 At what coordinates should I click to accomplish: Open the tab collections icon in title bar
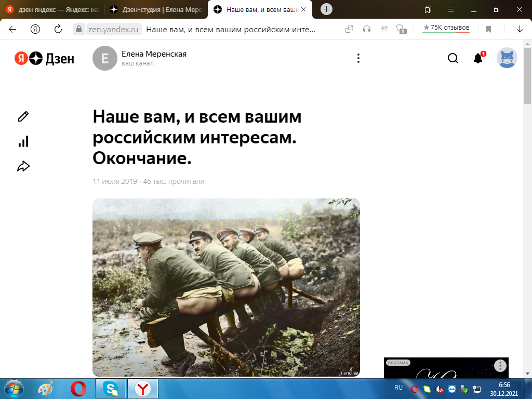coord(428,9)
